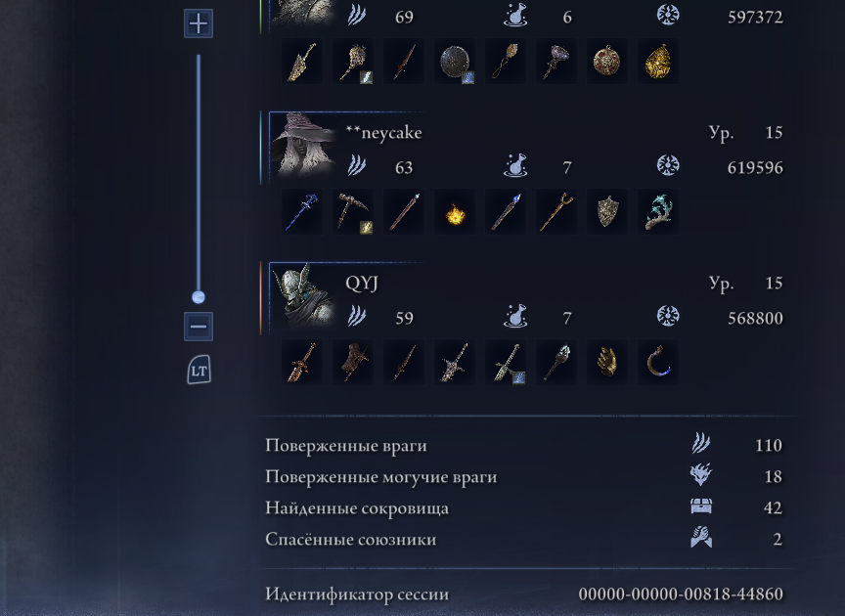Click the zoom slider handle
The width and height of the screenshot is (845, 616).
(x=199, y=297)
